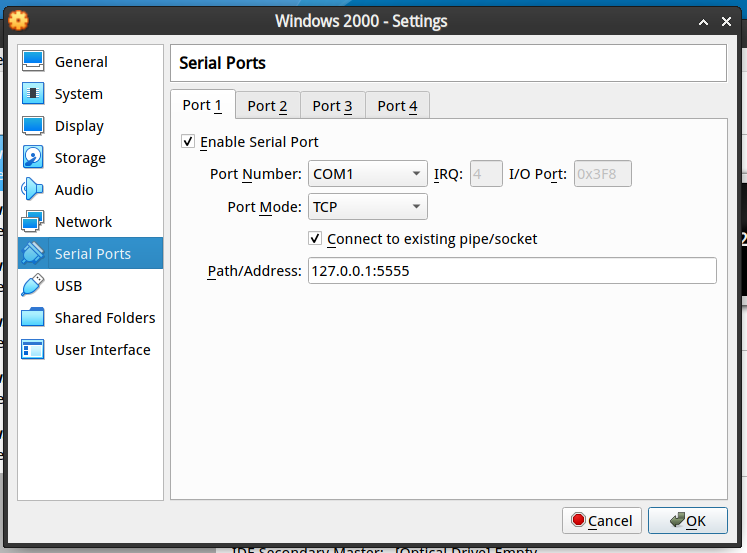This screenshot has width=747, height=553.
Task: Shade the settings window with up-arrow button
Action: 703,21
